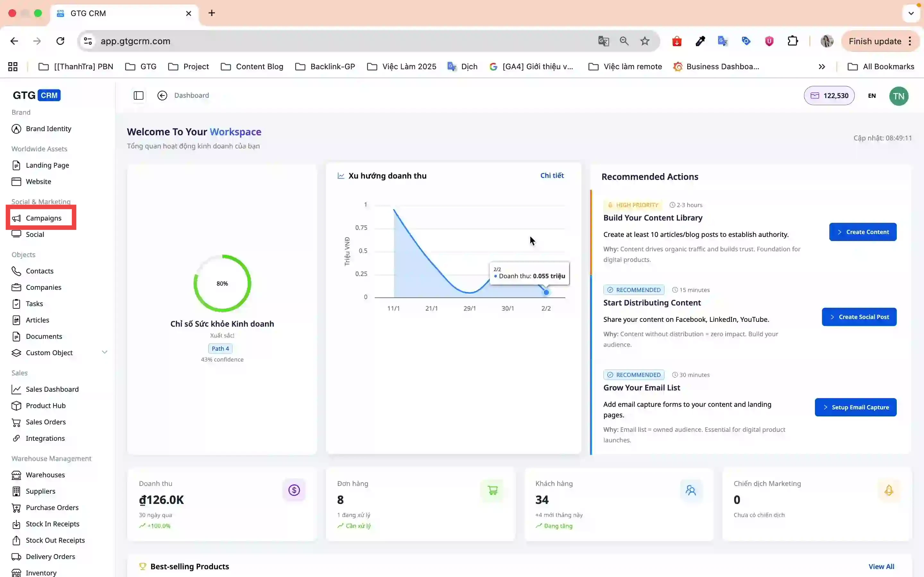
Task: Expand the Custom Object chevron
Action: click(104, 352)
